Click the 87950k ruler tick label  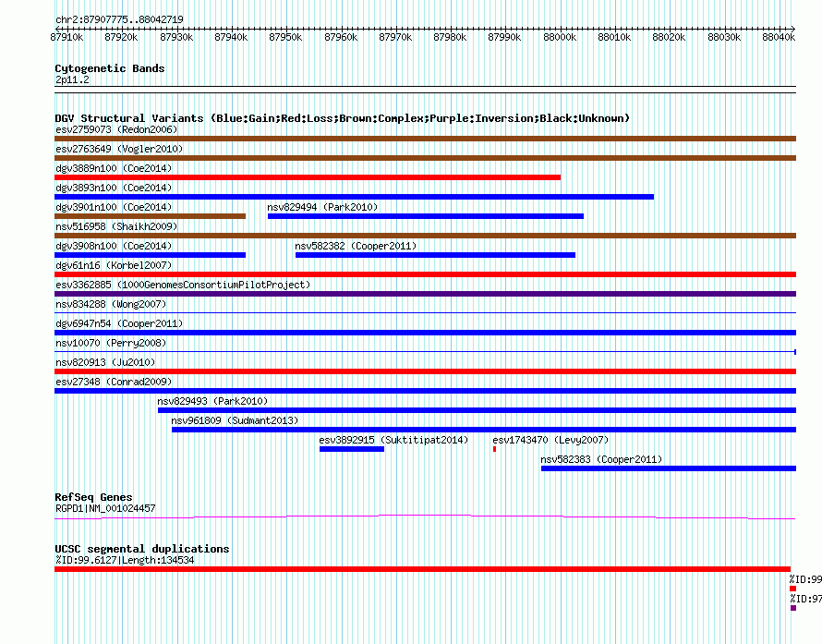coord(285,37)
